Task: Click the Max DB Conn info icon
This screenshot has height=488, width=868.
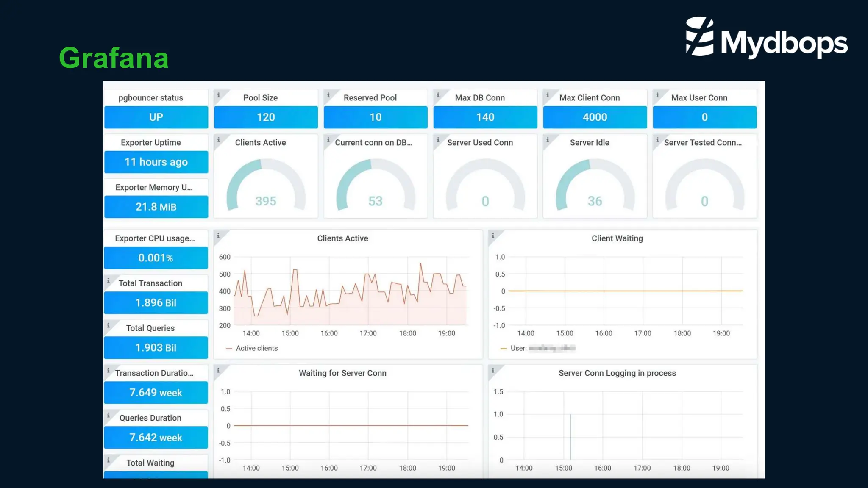Action: tap(438, 95)
